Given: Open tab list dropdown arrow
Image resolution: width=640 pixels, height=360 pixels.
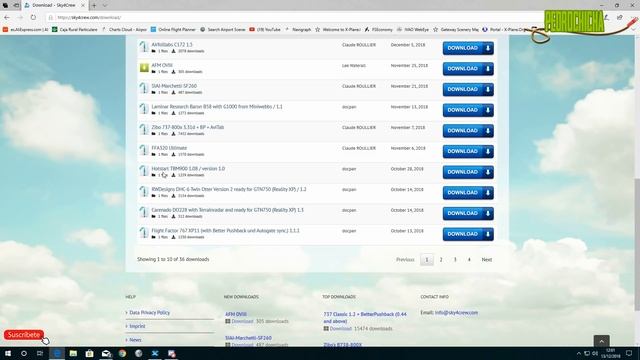Looking at the screenshot, I should click(x=105, y=5).
